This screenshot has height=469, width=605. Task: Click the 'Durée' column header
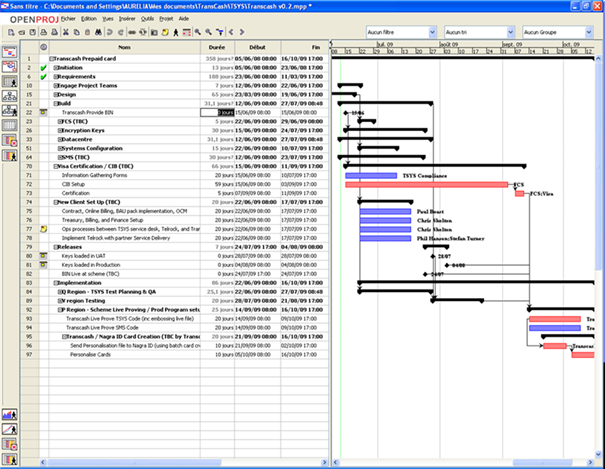[217, 47]
